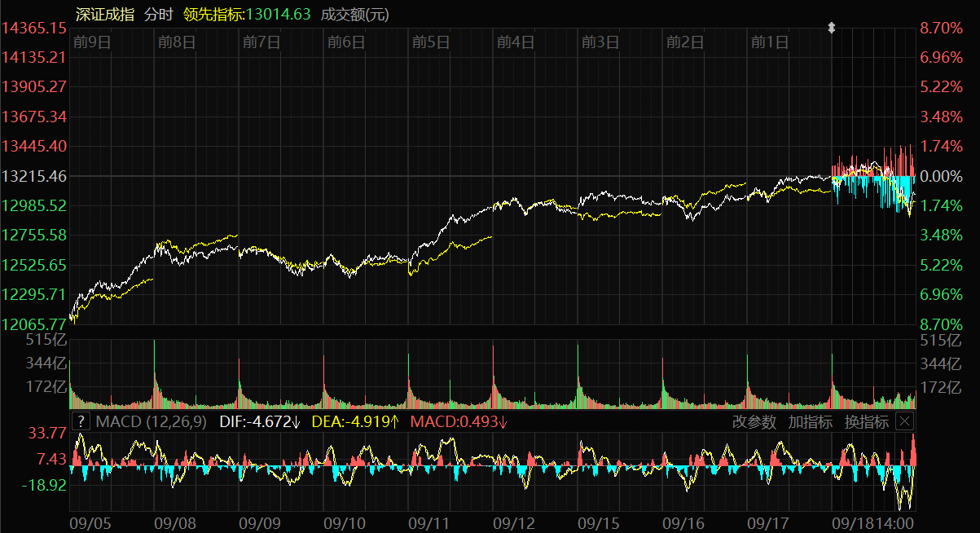Click the 领先指标 label
The image size is (980, 533).
213,14
